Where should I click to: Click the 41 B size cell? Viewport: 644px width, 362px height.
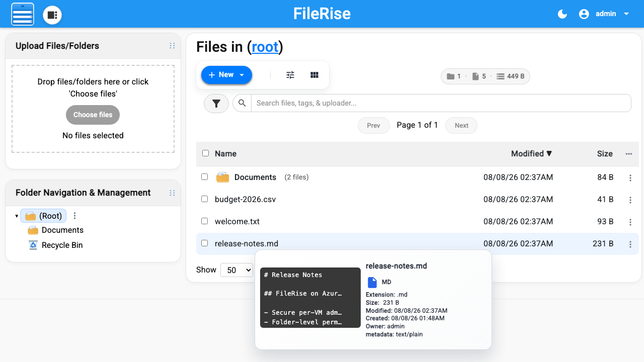coord(605,200)
